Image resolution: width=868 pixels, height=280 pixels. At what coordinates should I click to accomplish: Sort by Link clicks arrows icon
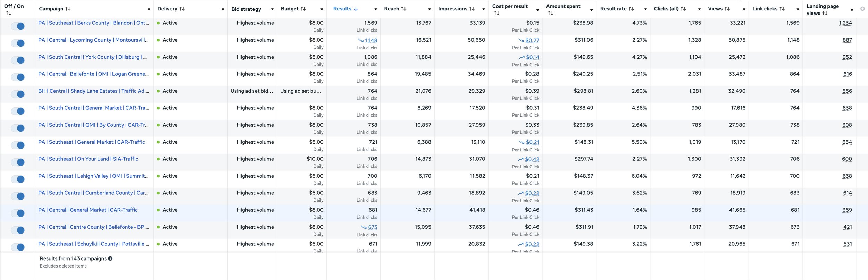coord(782,9)
